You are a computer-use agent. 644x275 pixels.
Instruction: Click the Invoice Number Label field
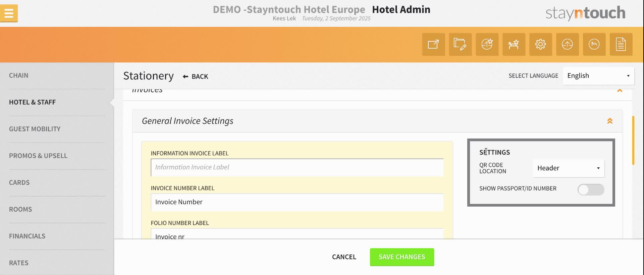tap(297, 202)
